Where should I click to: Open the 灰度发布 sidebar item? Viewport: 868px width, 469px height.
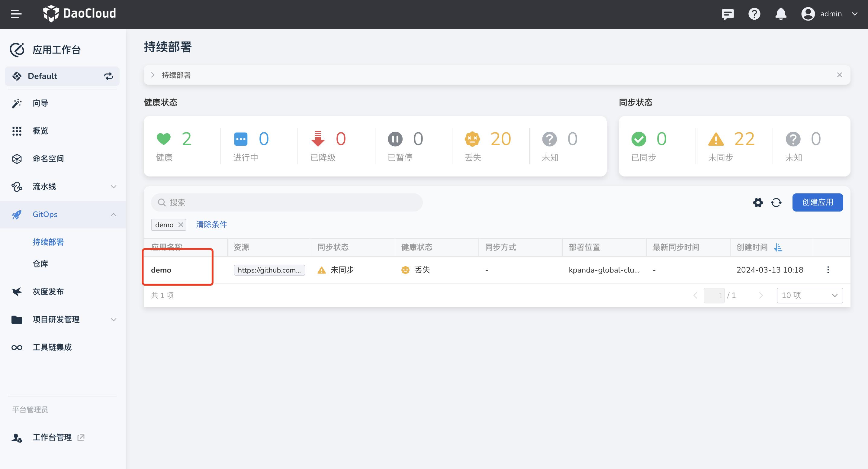click(48, 292)
